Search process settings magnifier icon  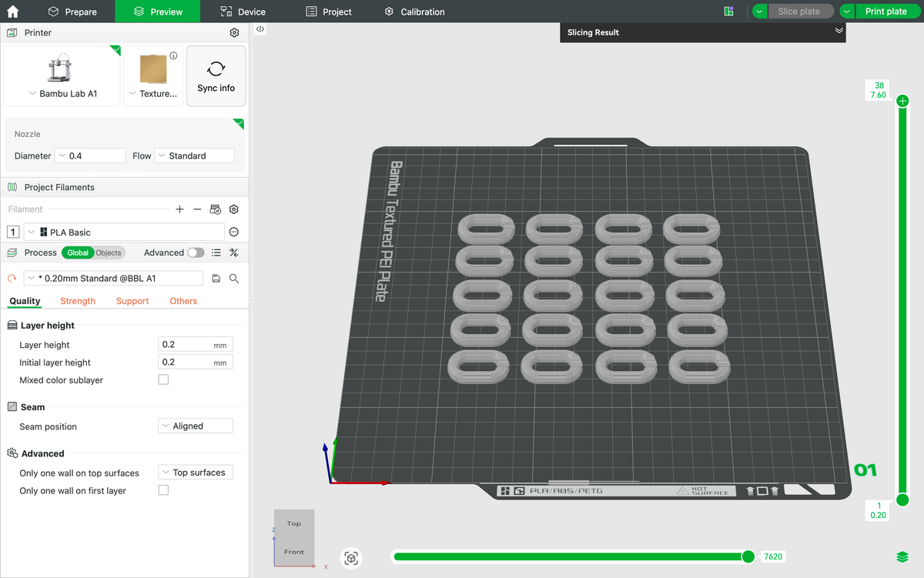coord(234,279)
